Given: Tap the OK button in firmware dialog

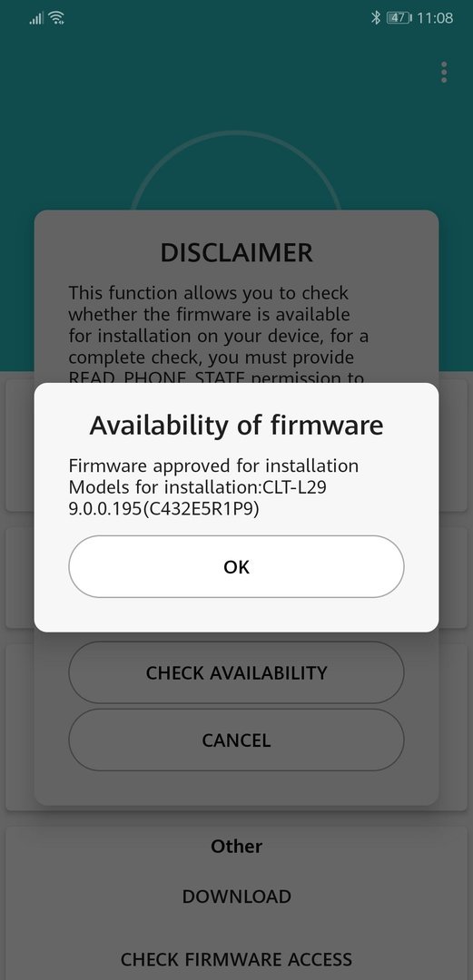Looking at the screenshot, I should click(x=236, y=566).
